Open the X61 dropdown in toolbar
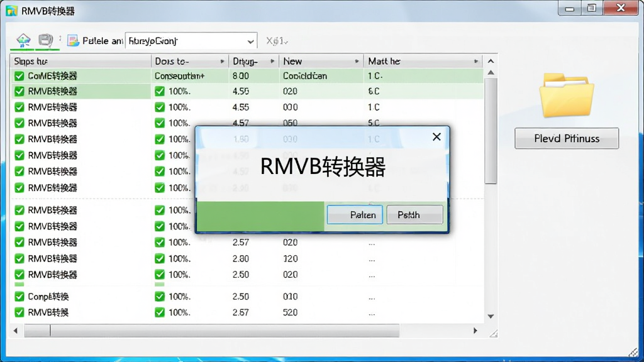The width and height of the screenshot is (644, 362). pyautogui.click(x=277, y=41)
